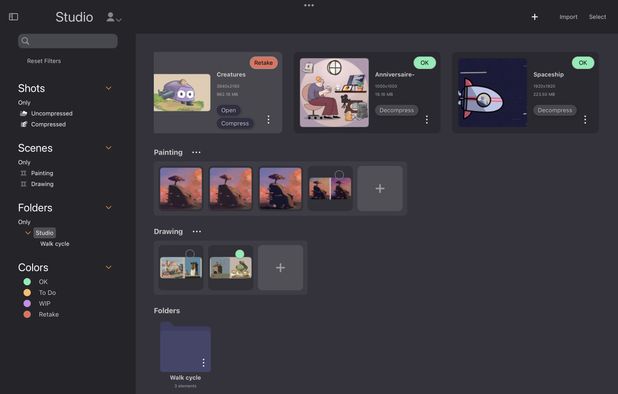Image resolution: width=618 pixels, height=394 pixels.
Task: Click Reset Filters
Action: (x=44, y=61)
